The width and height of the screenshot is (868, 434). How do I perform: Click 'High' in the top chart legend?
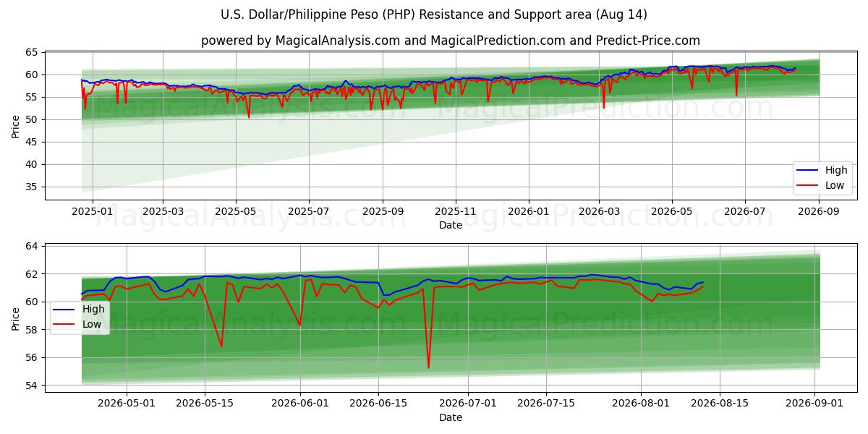(836, 171)
